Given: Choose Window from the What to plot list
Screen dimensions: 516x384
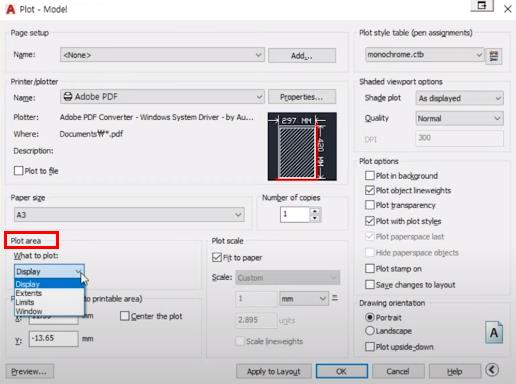Looking at the screenshot, I should click(x=49, y=311).
